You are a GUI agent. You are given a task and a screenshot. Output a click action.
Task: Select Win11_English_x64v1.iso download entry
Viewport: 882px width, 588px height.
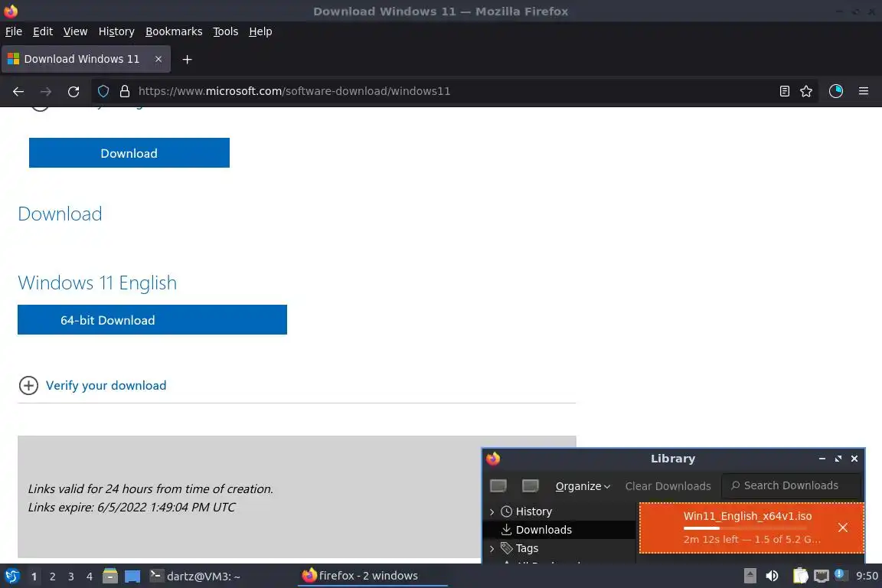[752, 528]
